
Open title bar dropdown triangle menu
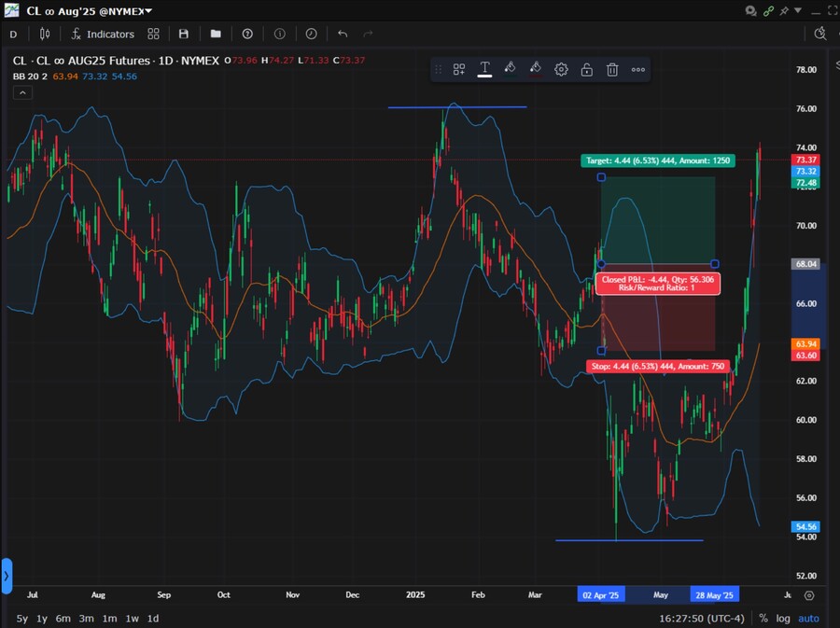click(798, 10)
